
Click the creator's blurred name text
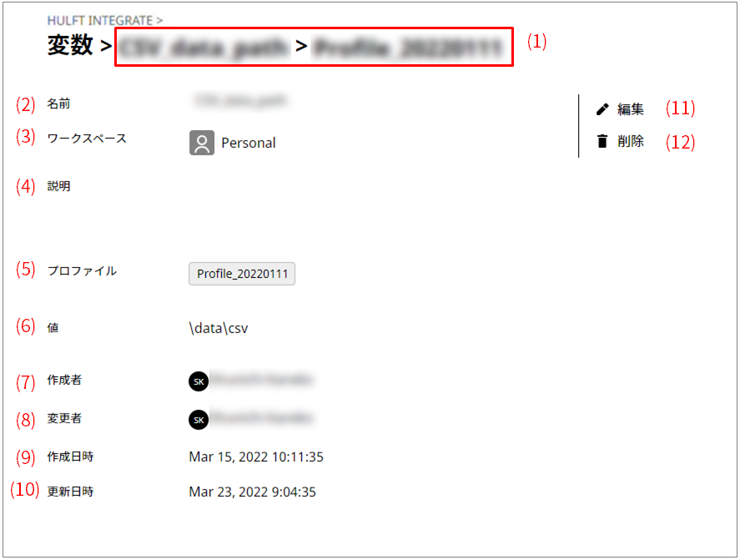click(261, 379)
